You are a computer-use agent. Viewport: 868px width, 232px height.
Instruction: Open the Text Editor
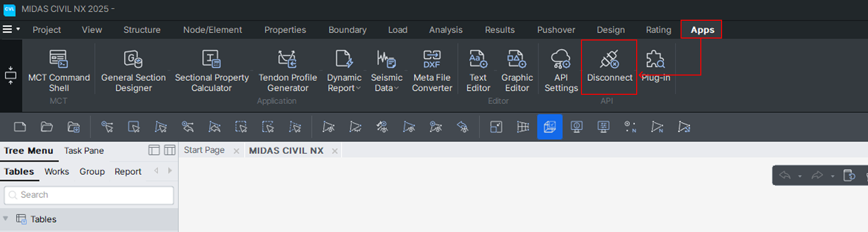click(x=478, y=71)
